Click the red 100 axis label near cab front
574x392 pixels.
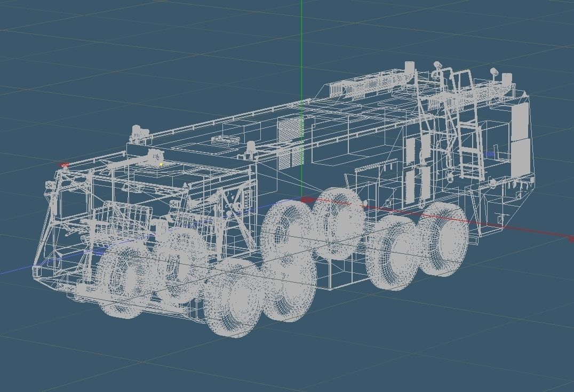point(64,165)
